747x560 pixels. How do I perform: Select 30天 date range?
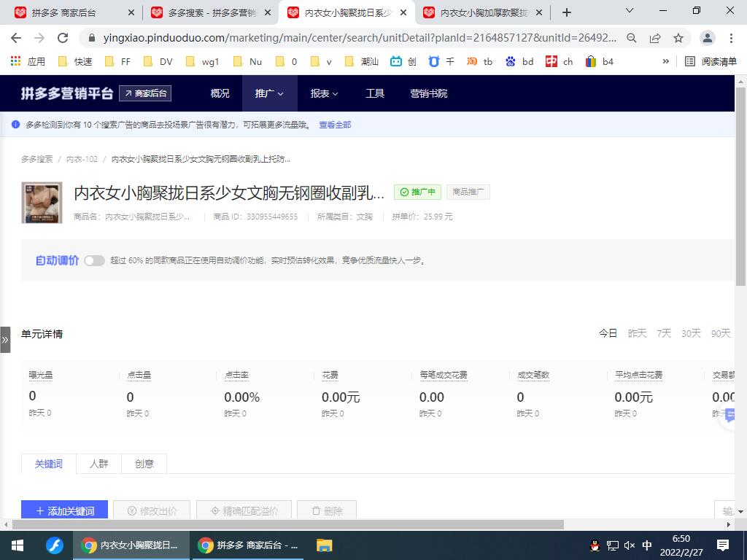pos(691,333)
